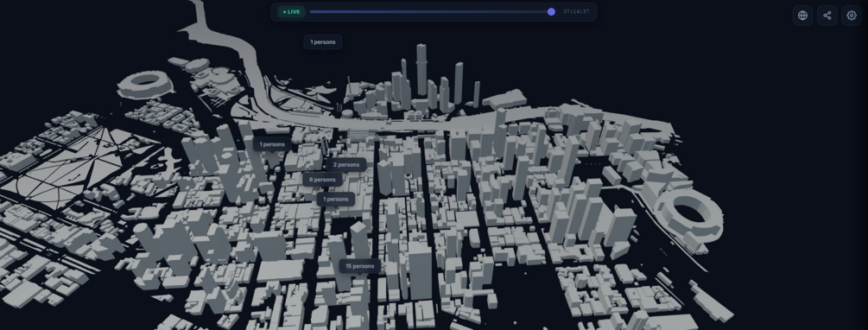The image size is (868, 330).
Task: Jump to the middle of the timeline track
Action: tap(431, 11)
